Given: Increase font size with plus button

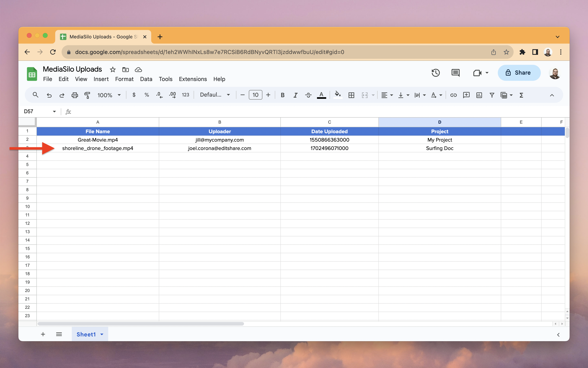Looking at the screenshot, I should point(268,95).
